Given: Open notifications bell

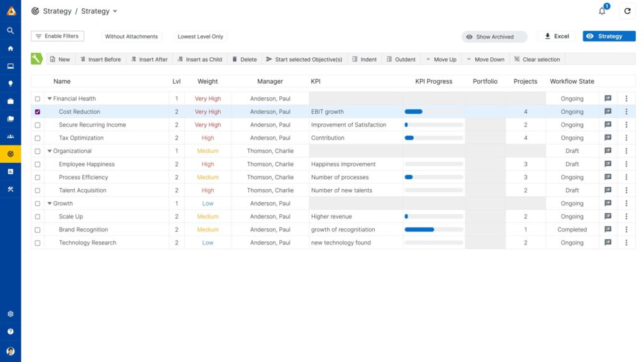Looking at the screenshot, I should coord(602,11).
